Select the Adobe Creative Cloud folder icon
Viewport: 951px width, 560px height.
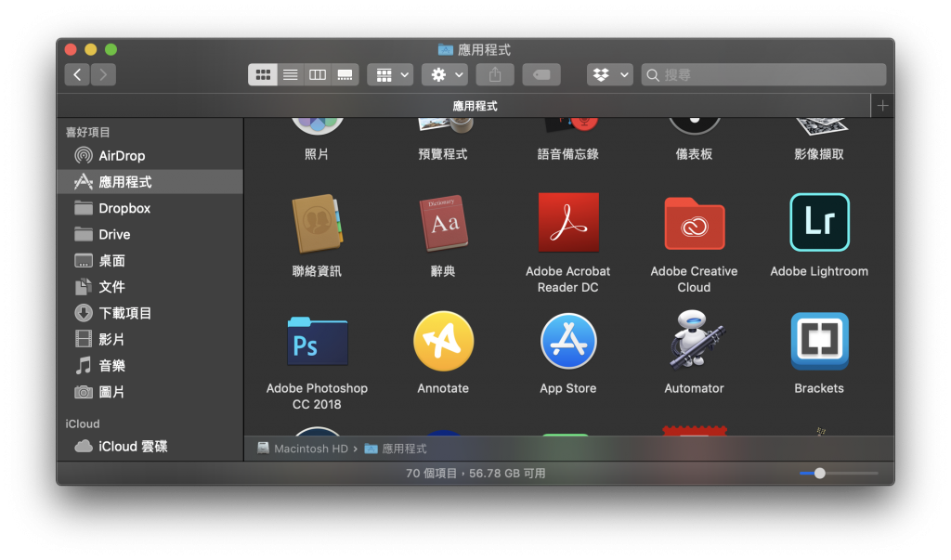pyautogui.click(x=694, y=223)
